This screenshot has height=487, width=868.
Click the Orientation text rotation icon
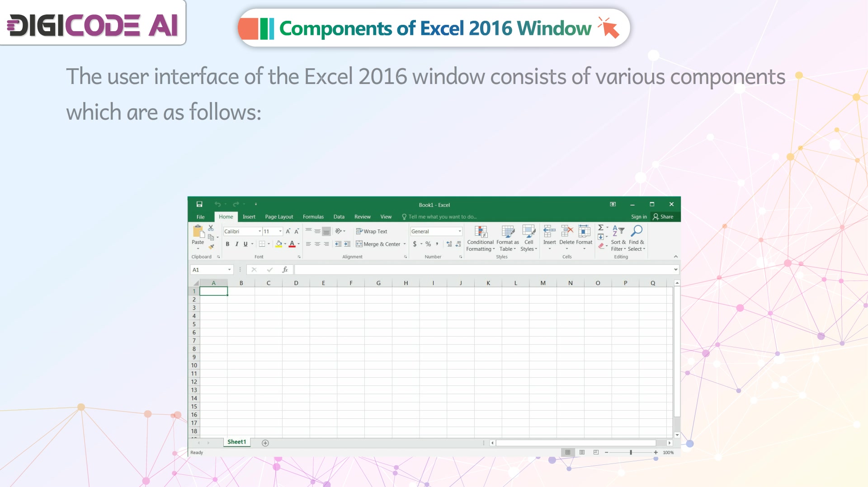338,231
